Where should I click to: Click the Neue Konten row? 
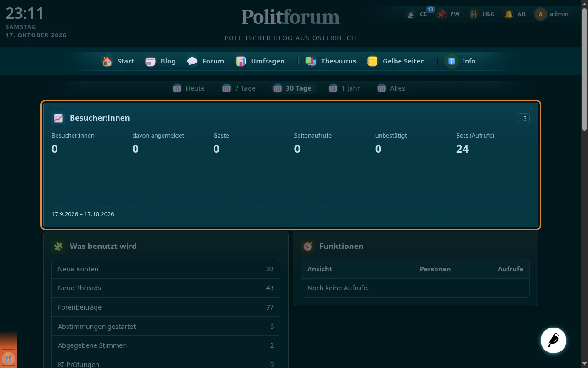[x=166, y=269]
